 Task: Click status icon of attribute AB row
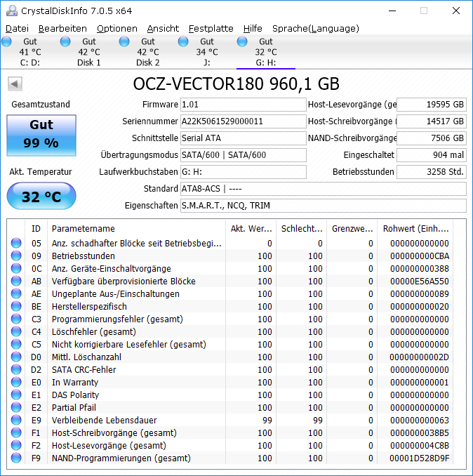click(x=16, y=281)
